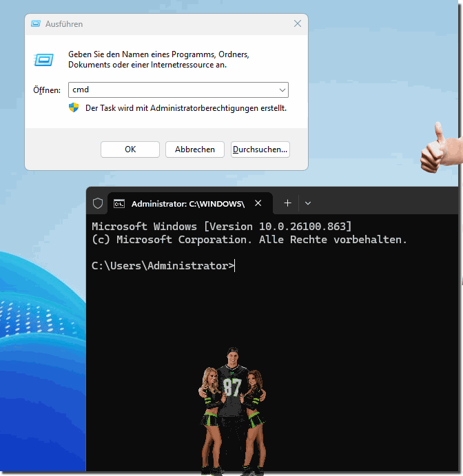Viewport: 463px width, 476px height.
Task: Click the C:\Users\Administrator> prompt line
Action: (163, 266)
